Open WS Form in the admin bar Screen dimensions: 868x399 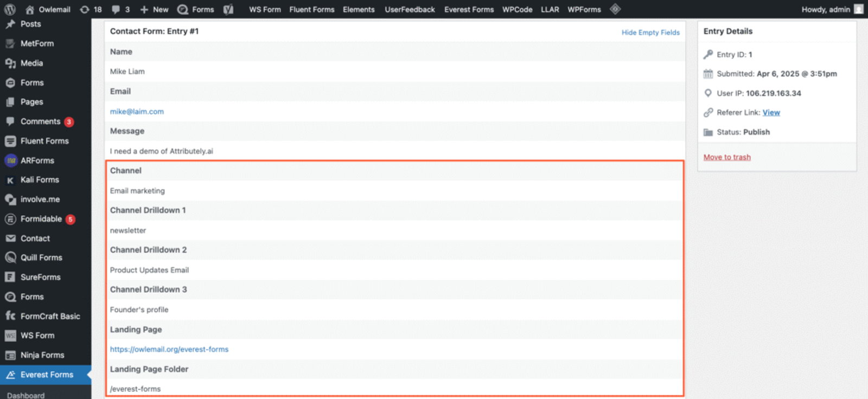(x=265, y=10)
